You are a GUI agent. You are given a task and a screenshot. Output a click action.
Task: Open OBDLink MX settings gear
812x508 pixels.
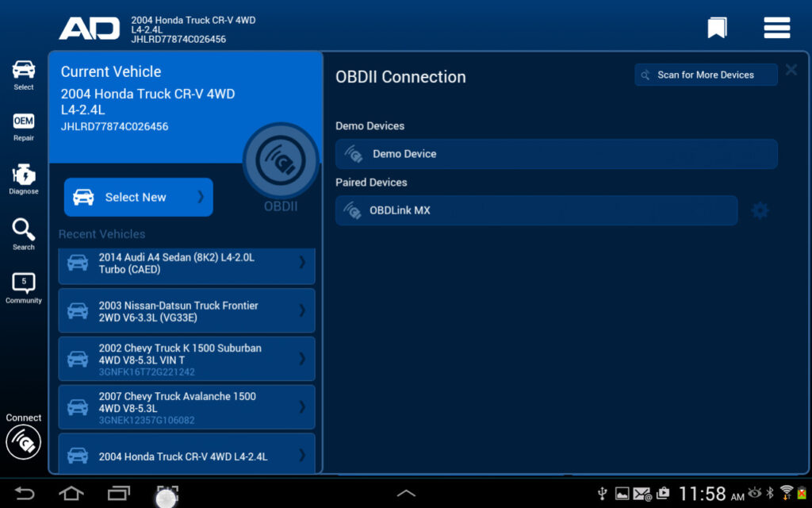760,210
